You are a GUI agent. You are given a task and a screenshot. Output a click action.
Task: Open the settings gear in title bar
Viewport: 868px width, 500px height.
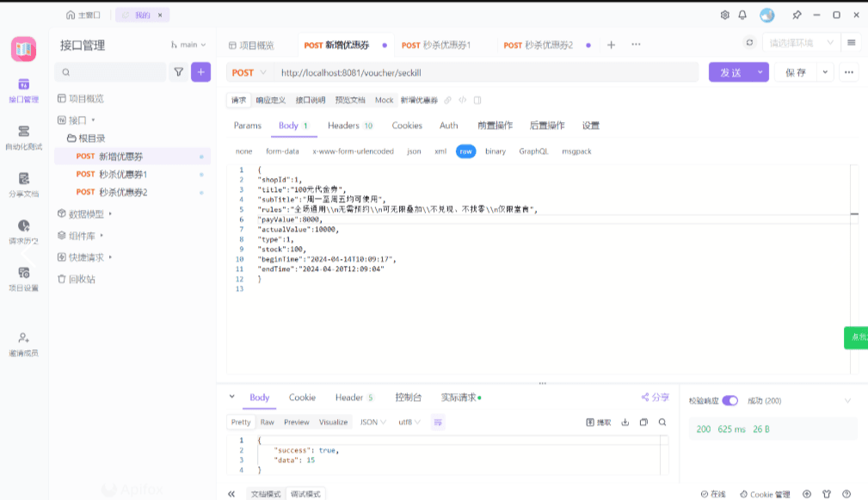(724, 15)
